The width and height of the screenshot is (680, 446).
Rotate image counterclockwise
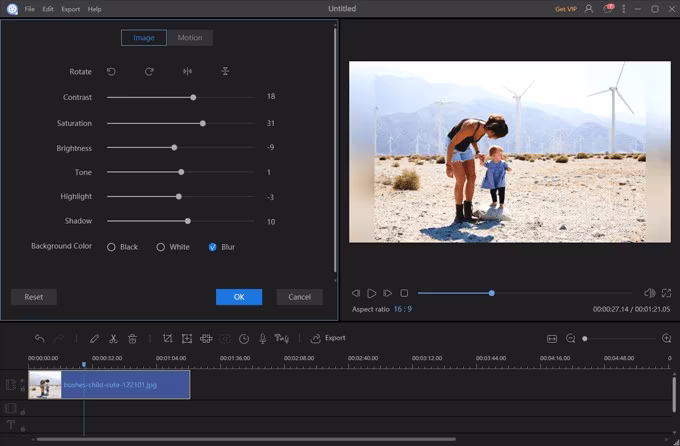click(x=111, y=71)
